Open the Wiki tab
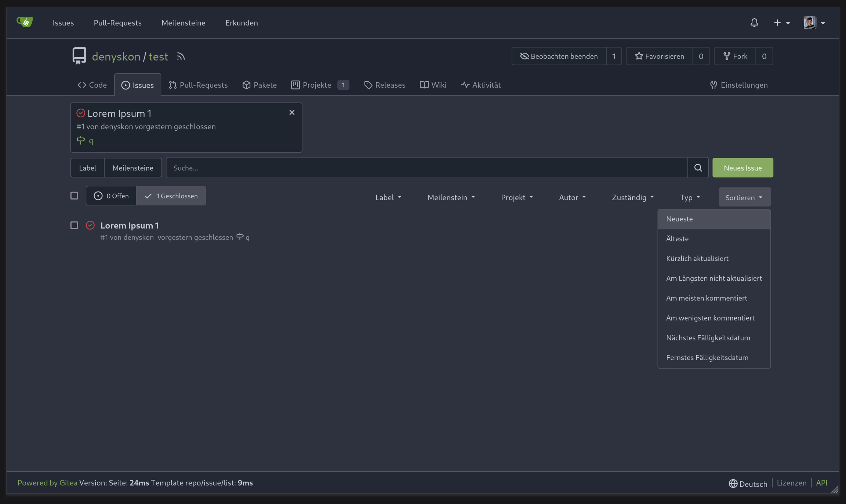 pos(433,85)
